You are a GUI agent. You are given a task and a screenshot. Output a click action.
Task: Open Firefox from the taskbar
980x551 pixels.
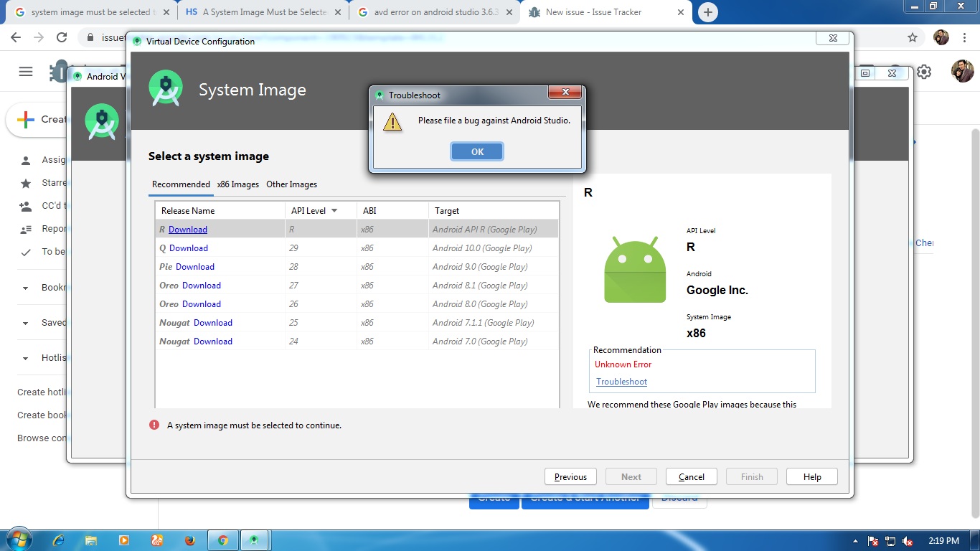[189, 540]
